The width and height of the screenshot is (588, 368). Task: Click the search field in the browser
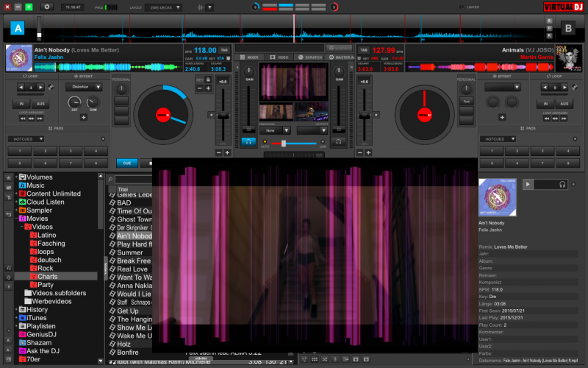click(x=134, y=179)
